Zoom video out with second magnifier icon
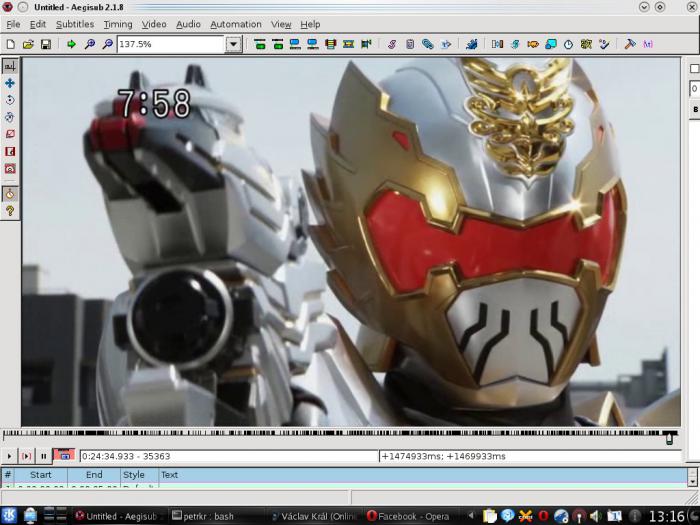This screenshot has width=700, height=525. (x=107, y=44)
